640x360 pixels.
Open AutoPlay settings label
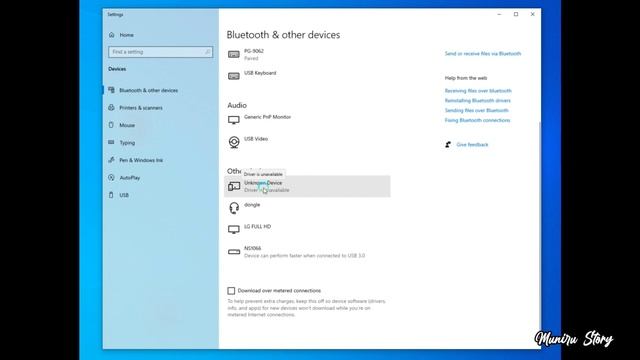click(130, 178)
